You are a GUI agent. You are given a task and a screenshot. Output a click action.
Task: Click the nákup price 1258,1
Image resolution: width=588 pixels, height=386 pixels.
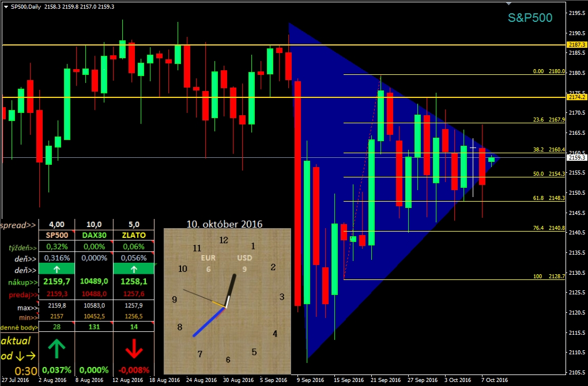[x=134, y=281]
